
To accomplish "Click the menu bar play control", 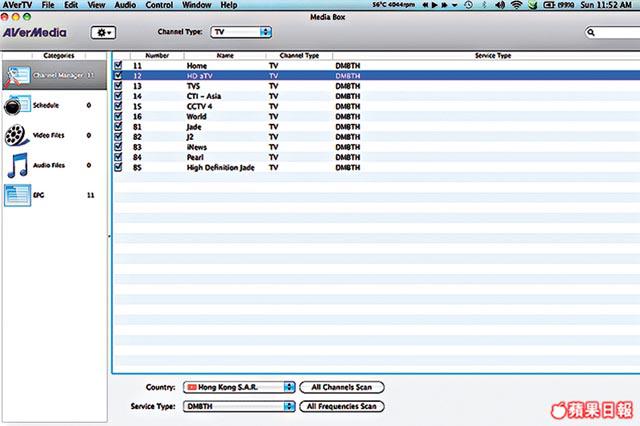I will 434,5.
